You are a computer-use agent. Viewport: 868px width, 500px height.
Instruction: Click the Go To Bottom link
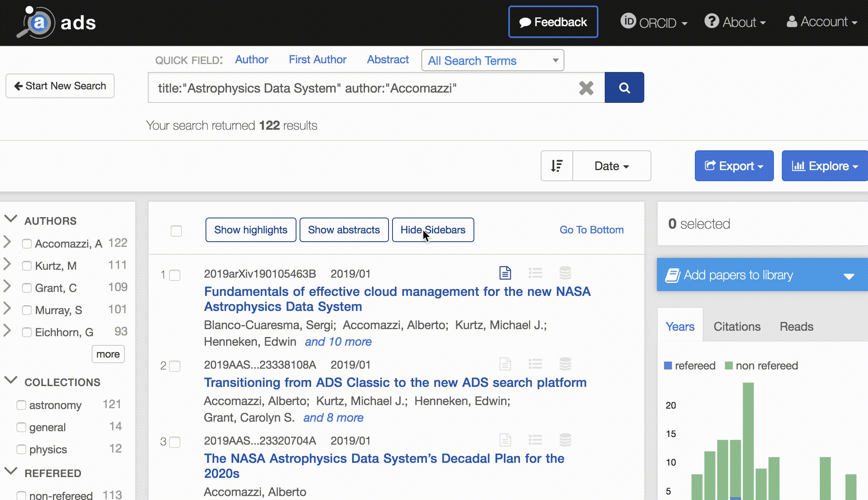tap(591, 230)
